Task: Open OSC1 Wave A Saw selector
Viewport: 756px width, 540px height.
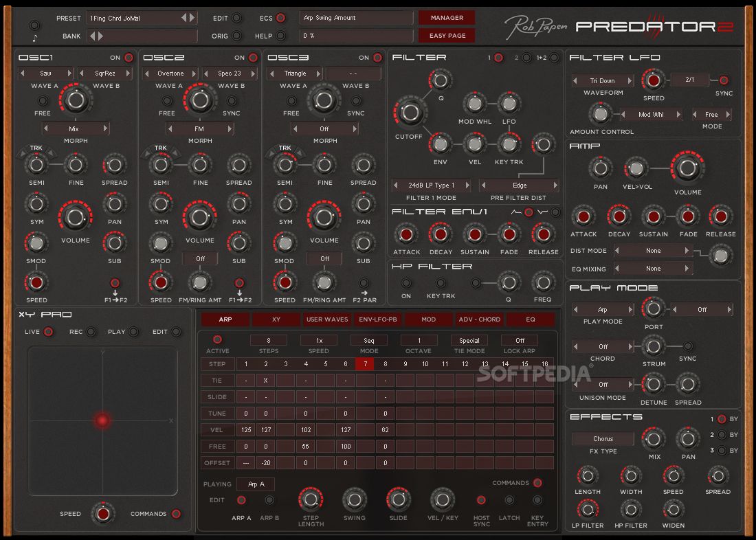Action: coord(46,74)
